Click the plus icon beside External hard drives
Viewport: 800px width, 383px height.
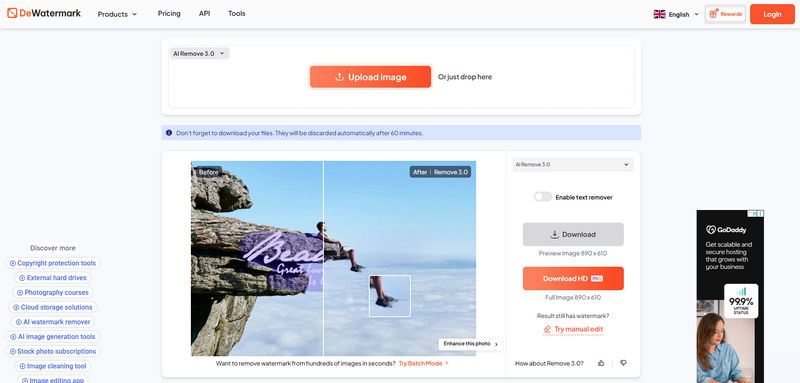coord(22,278)
